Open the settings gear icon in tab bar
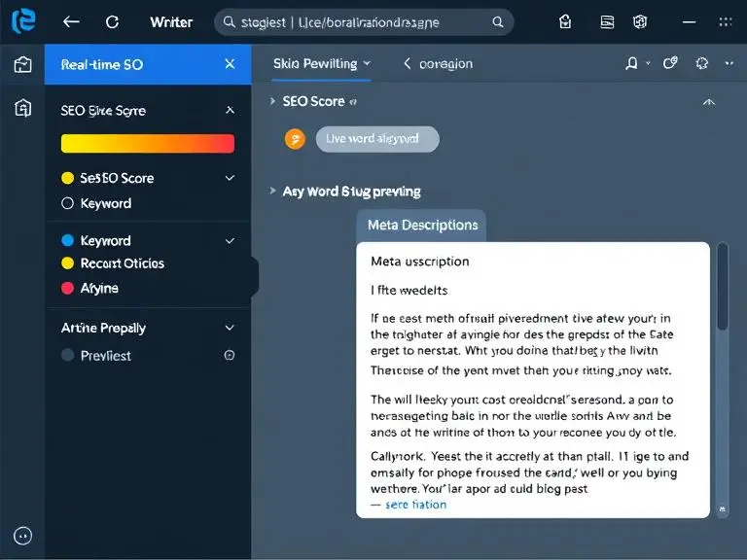747x560 pixels. coord(701,63)
